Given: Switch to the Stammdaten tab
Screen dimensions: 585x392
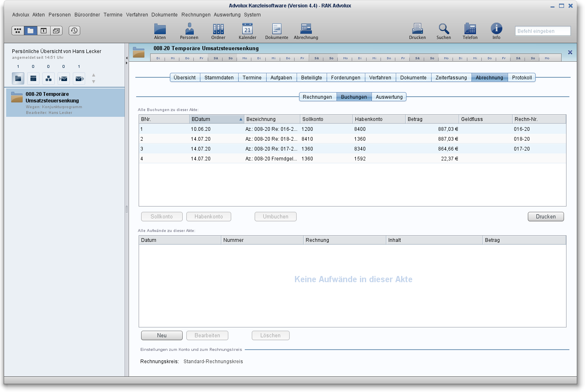Looking at the screenshot, I should point(219,78).
